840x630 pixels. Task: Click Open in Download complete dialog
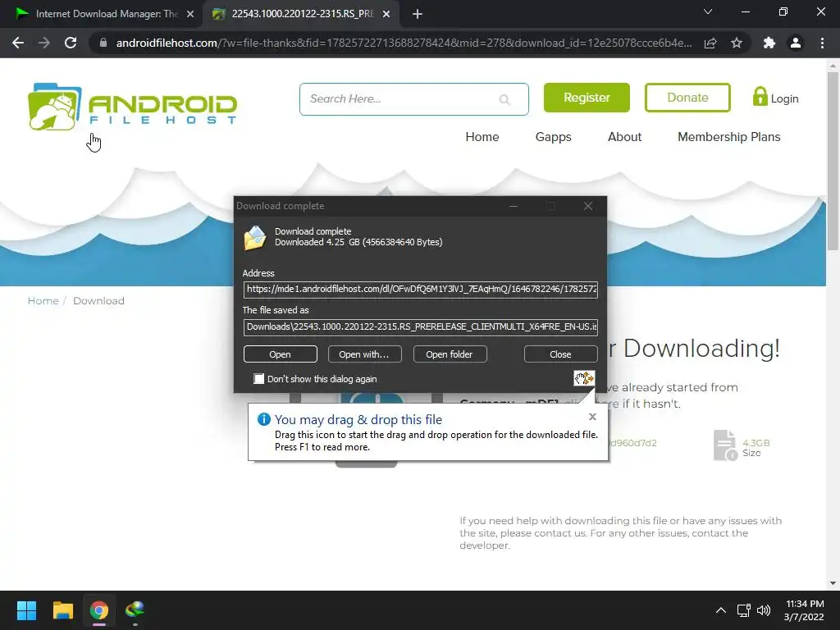click(x=281, y=354)
